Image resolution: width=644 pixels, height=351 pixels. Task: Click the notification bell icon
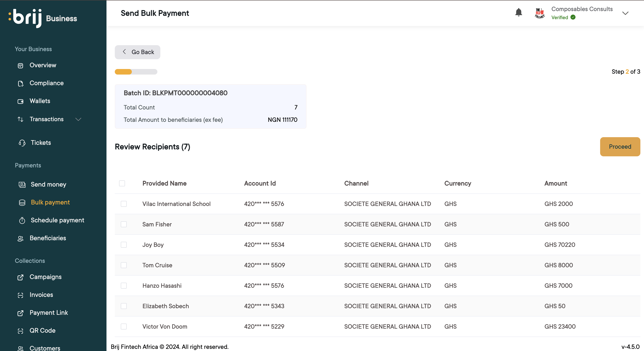coord(519,13)
